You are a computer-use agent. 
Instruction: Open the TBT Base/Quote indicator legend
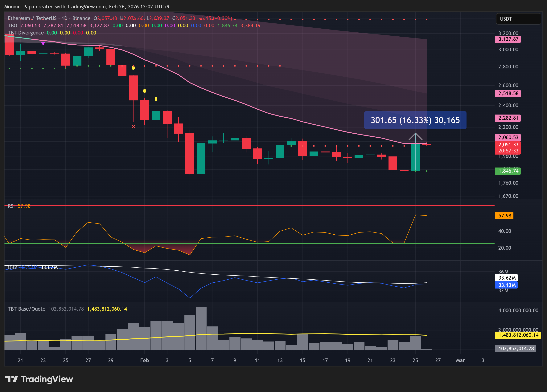27,309
